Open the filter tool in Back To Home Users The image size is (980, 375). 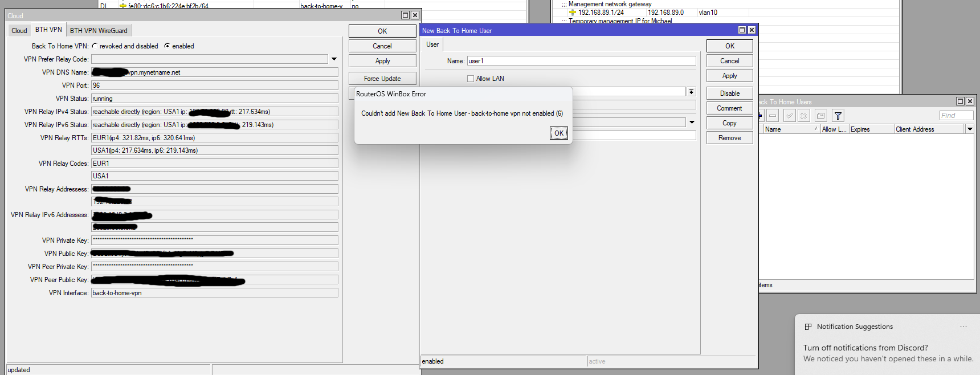pyautogui.click(x=838, y=116)
